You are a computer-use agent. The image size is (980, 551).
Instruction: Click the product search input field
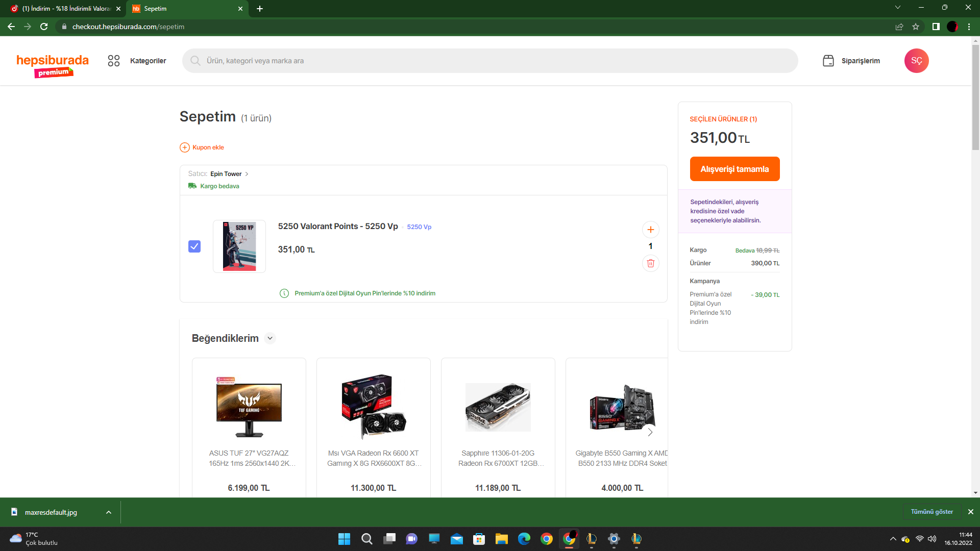click(490, 61)
